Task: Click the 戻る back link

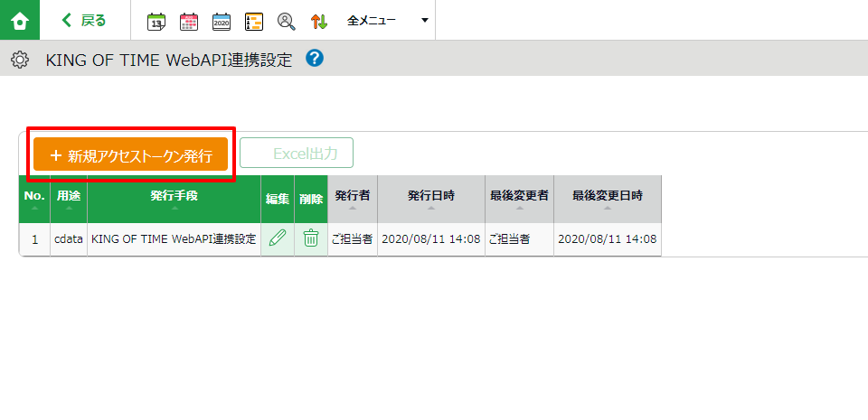Action: coord(83,21)
